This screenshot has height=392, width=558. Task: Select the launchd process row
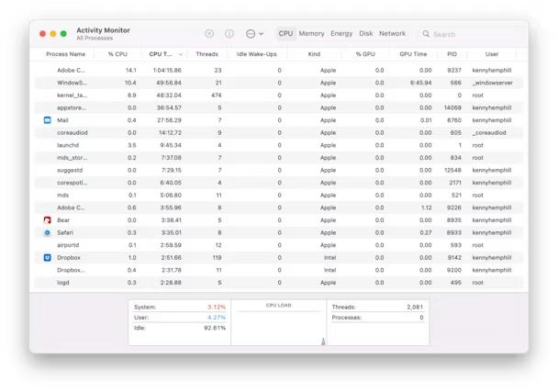279,145
